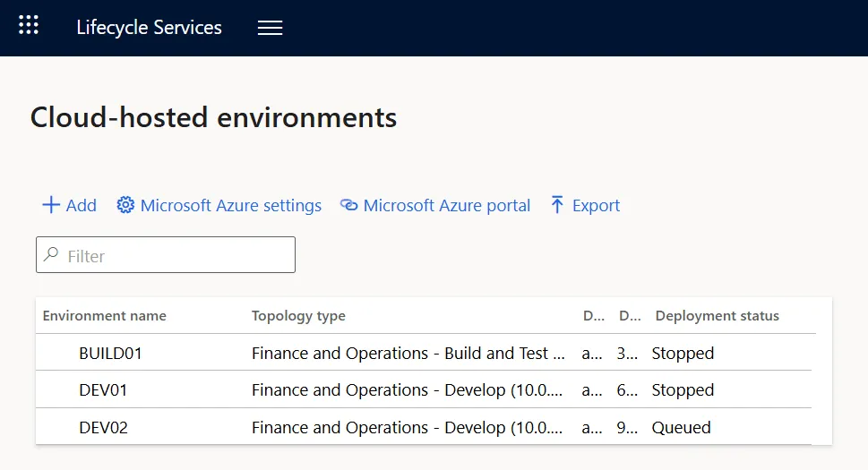Click the DEV01 topology type cell
868x470 pixels.
407,390
